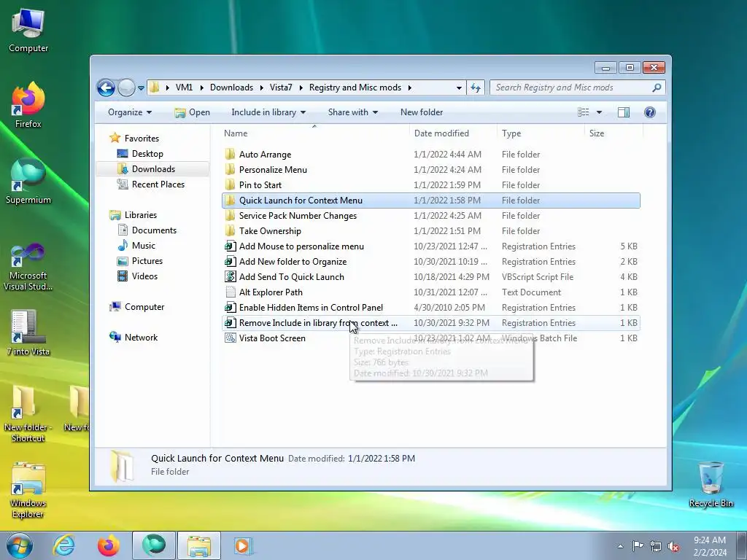Select the Auto Arrange folder icon
747x560 pixels.
(230, 155)
